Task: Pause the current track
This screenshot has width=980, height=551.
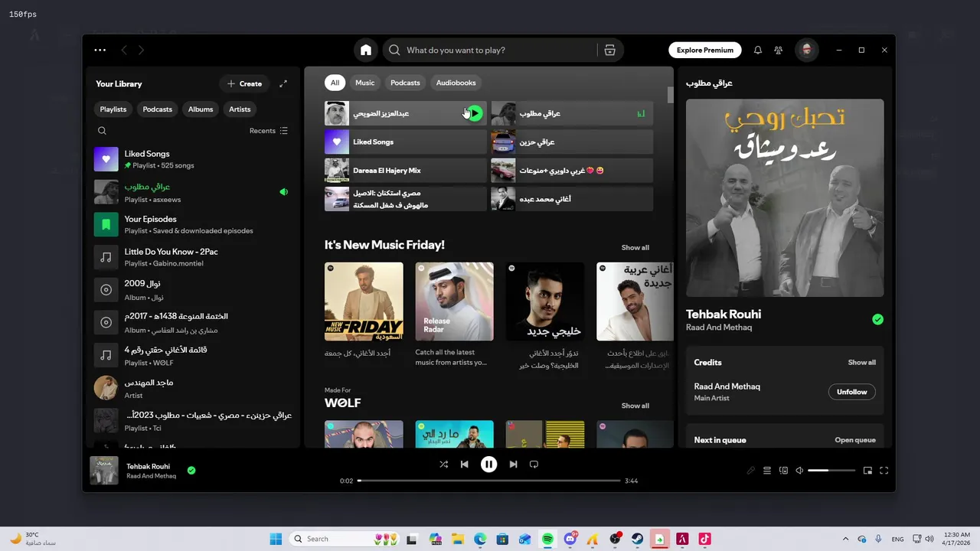Action: pos(488,464)
